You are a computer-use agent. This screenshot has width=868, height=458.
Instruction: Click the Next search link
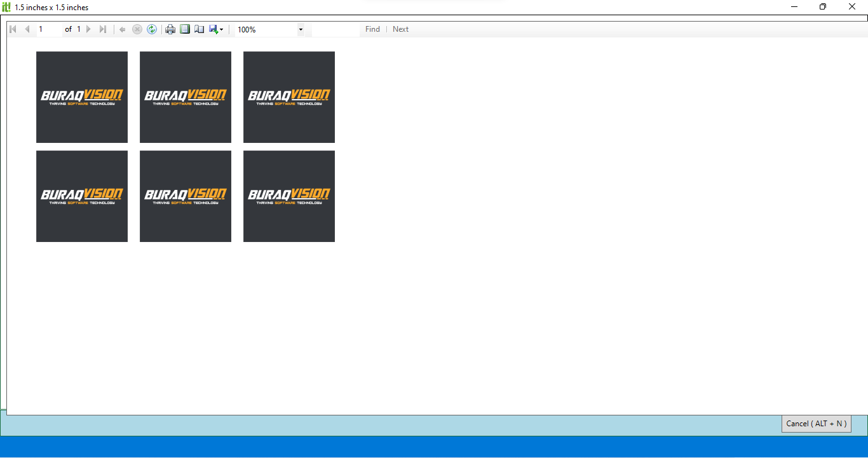pos(400,29)
